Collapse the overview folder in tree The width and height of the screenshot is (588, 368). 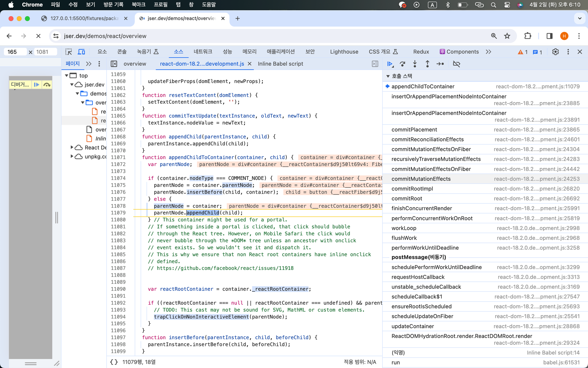click(83, 103)
